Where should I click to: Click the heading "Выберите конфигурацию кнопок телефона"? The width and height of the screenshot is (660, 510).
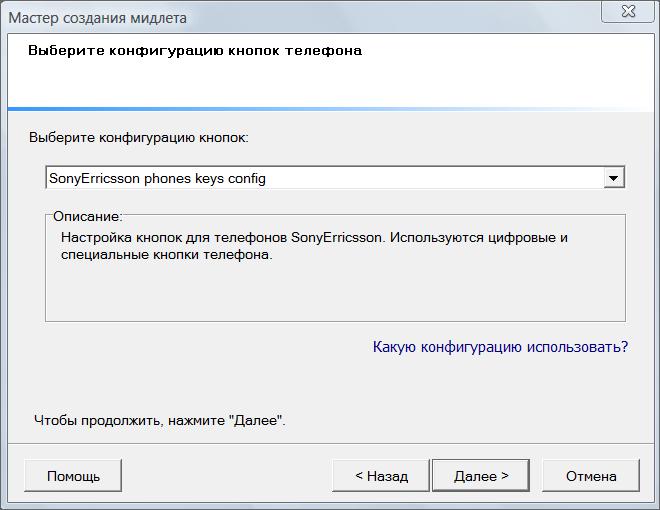pos(195,50)
